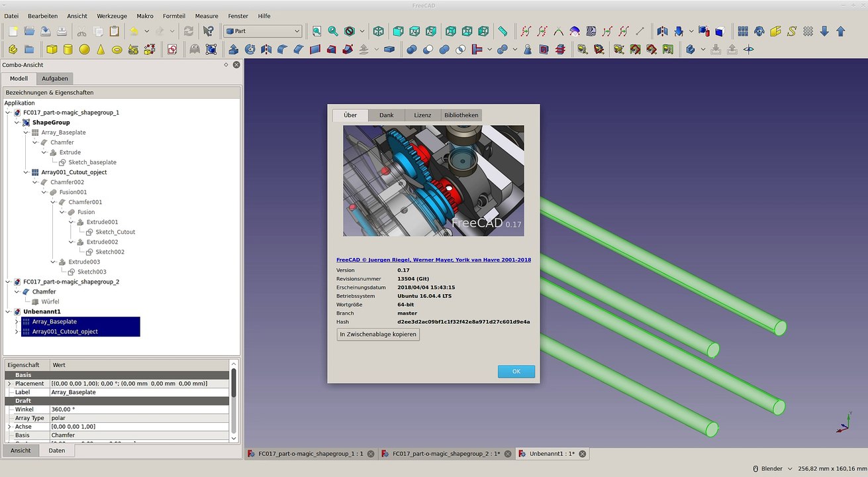Viewport: 868px width, 477px height.
Task: Open the Formteil menu
Action: 174,16
